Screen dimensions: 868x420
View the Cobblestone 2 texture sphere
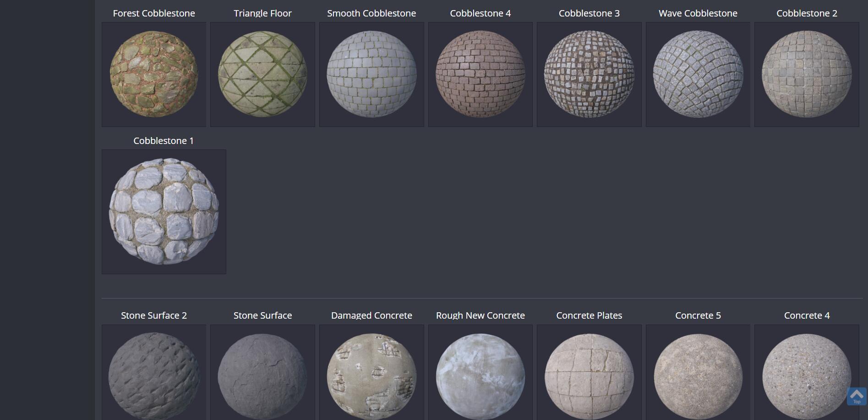[x=807, y=74]
